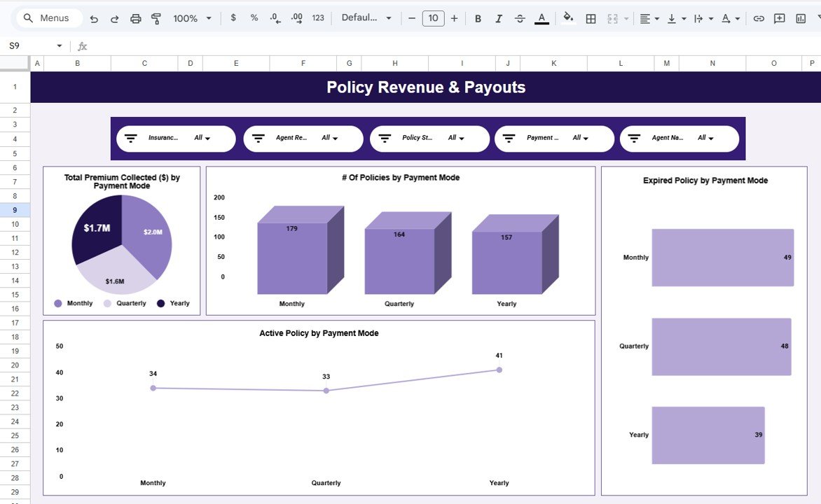Toggle strikethrough formatting
Screen dimensions: 821x504
(x=520, y=18)
